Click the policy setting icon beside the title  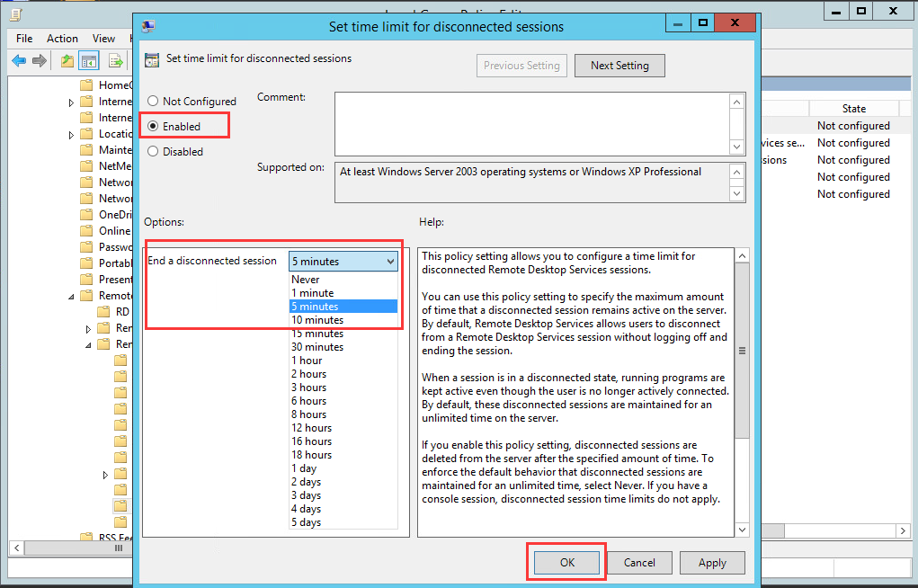coord(152,59)
